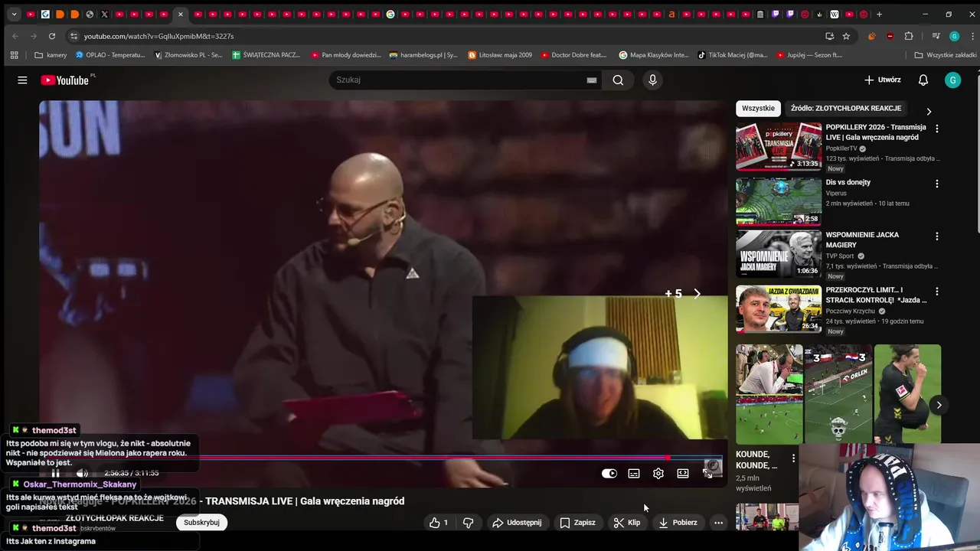Click the Udostępnij share button
The image size is (980, 551).
click(517, 523)
